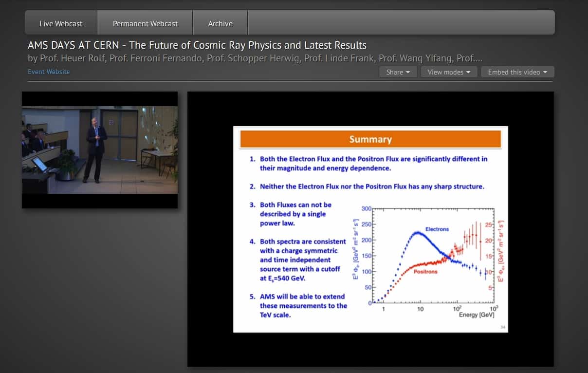
Task: Select the AMS DAYS AT CERN title text
Action: click(197, 46)
